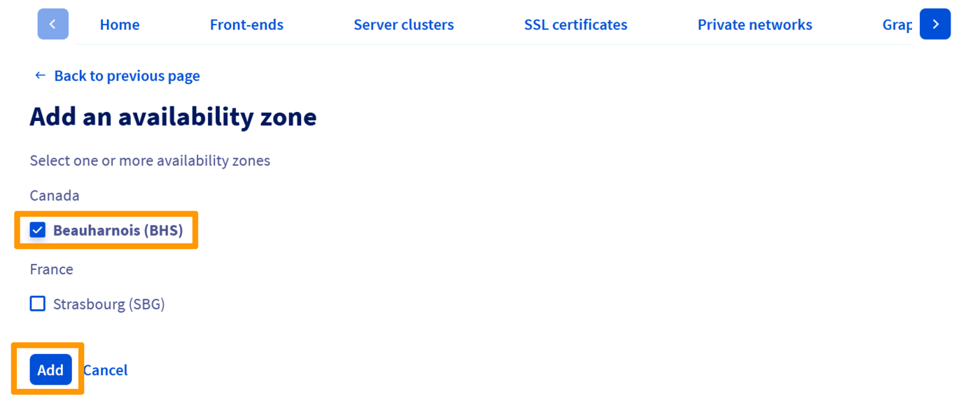Image resolution: width=980 pixels, height=396 pixels.
Task: Click the Select one or more availability zones text
Action: (150, 160)
